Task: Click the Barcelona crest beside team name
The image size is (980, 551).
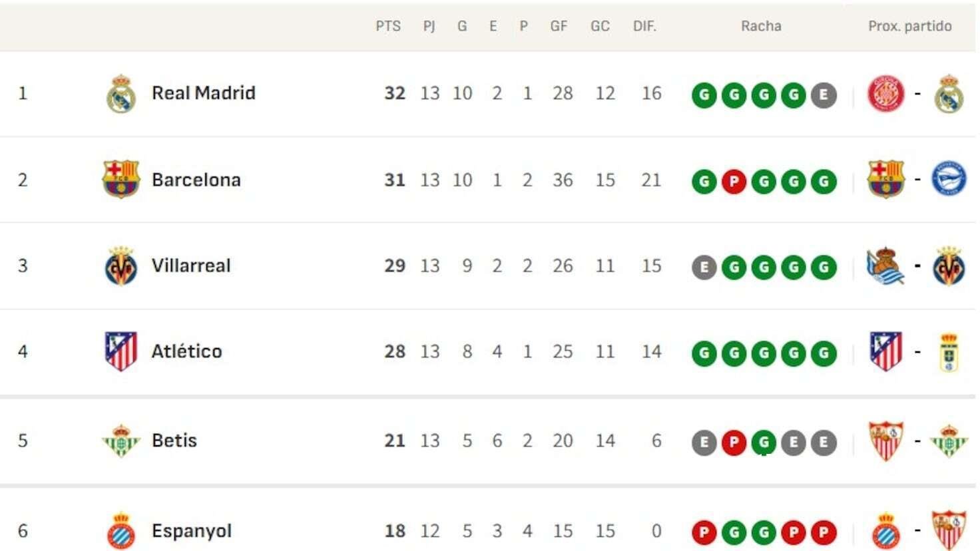Action: tap(121, 180)
